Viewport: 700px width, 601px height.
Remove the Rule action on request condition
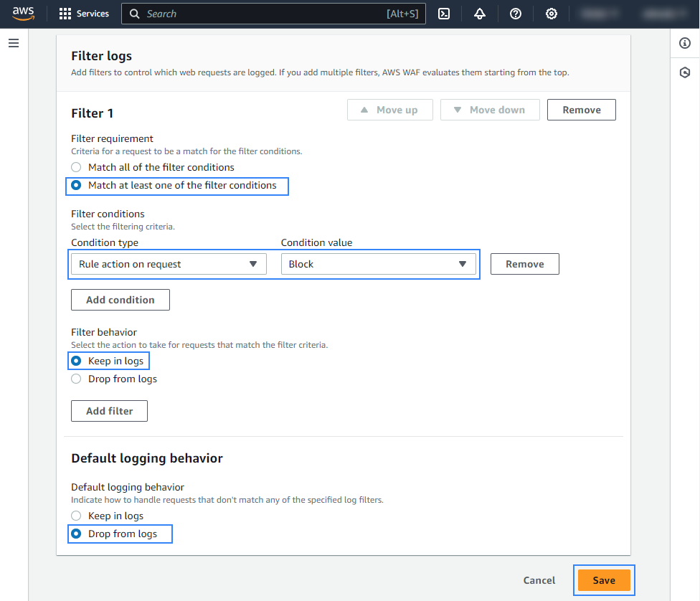(x=524, y=264)
